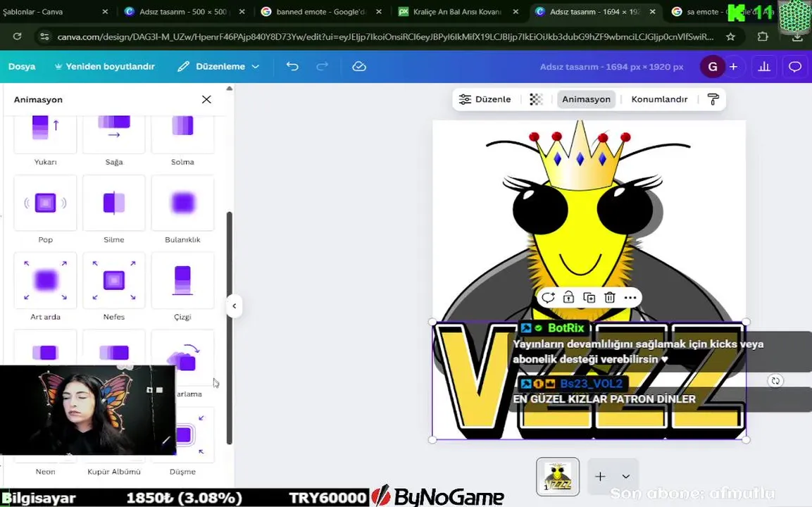Click the Animasyon toolbar button

(586, 99)
